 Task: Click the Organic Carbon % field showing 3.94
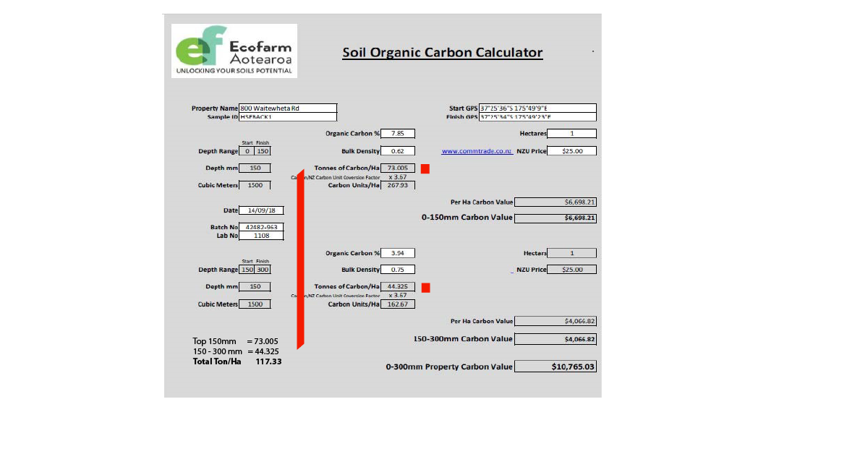click(x=397, y=253)
